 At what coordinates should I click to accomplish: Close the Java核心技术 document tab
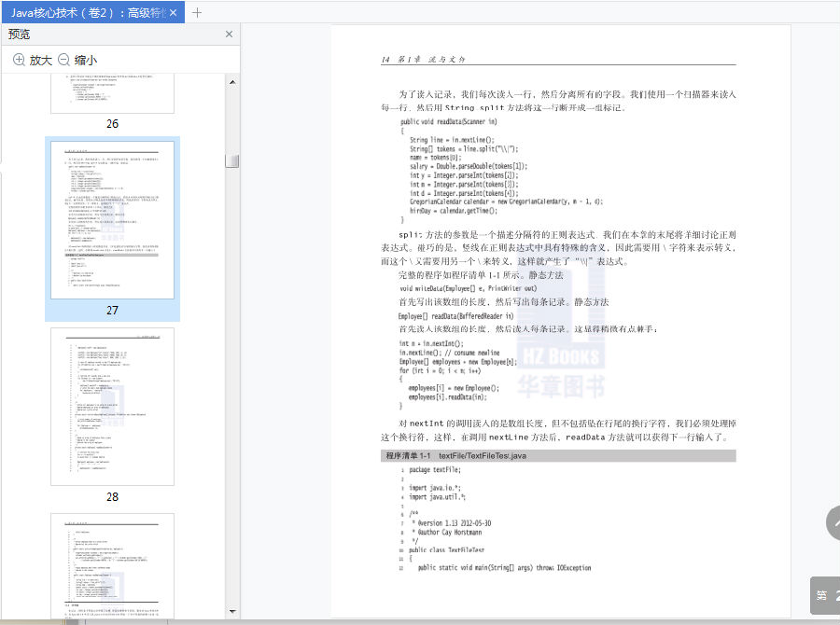click(x=173, y=13)
